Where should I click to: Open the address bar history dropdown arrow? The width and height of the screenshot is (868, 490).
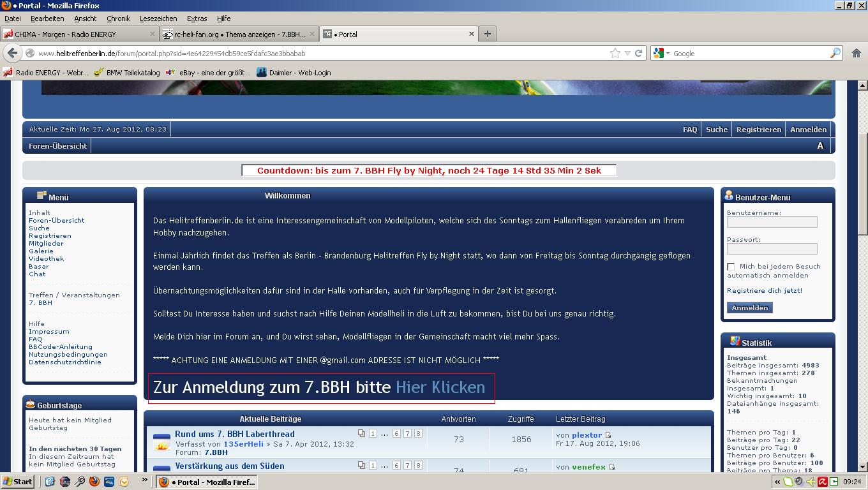627,54
